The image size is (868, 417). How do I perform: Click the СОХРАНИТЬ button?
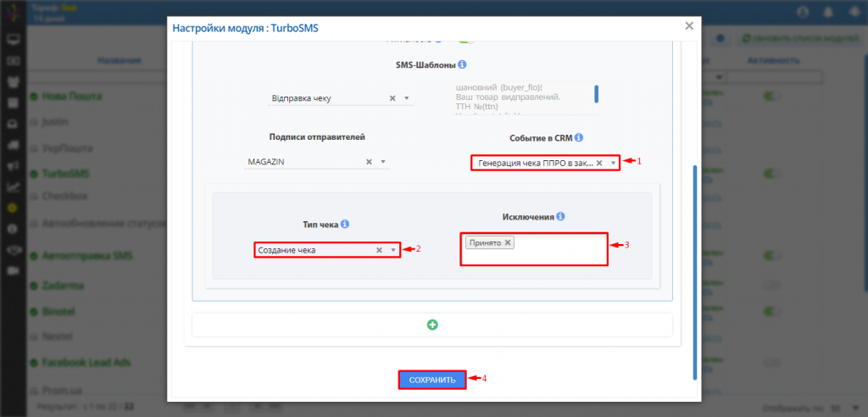pos(432,380)
